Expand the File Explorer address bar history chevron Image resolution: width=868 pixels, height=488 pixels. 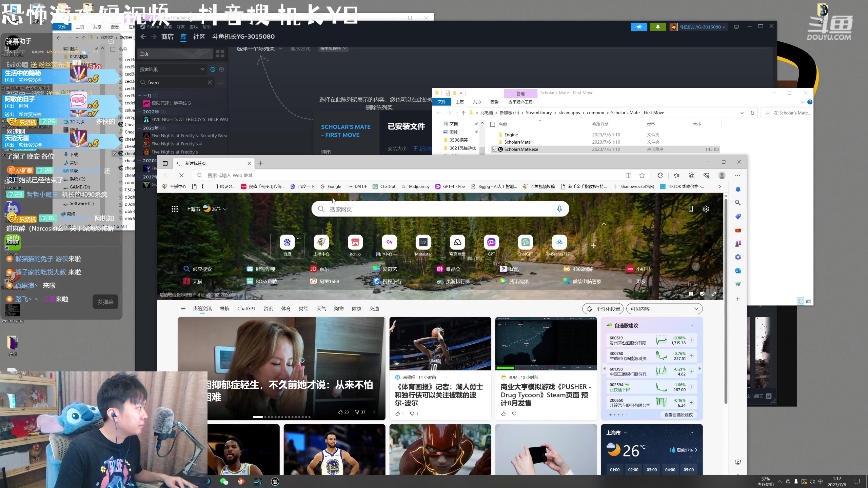point(742,113)
